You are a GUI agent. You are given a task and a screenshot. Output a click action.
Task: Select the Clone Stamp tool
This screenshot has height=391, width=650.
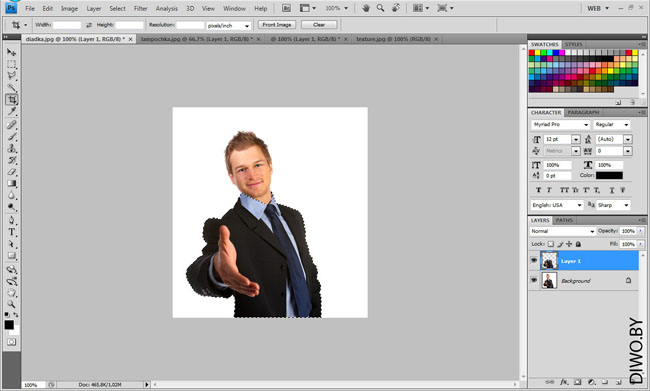pyautogui.click(x=12, y=148)
